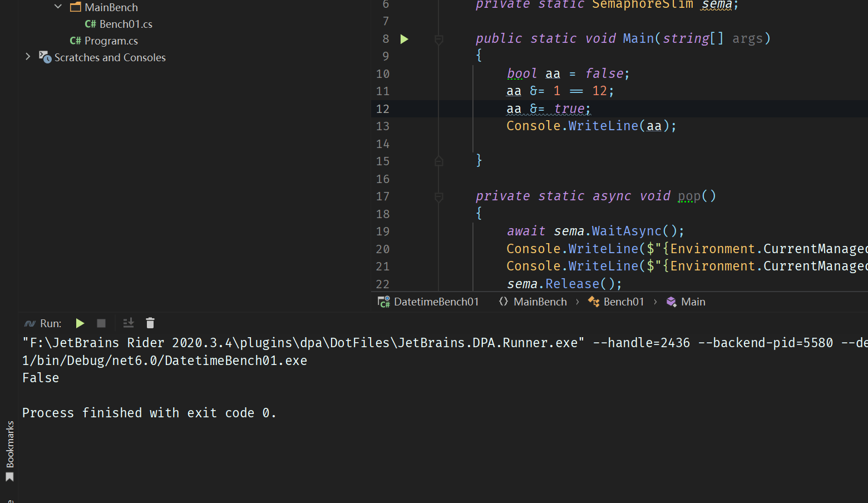The width and height of the screenshot is (868, 503).
Task: Click the DatetimeBench01 project icon in breadcrumbs
Action: (383, 301)
